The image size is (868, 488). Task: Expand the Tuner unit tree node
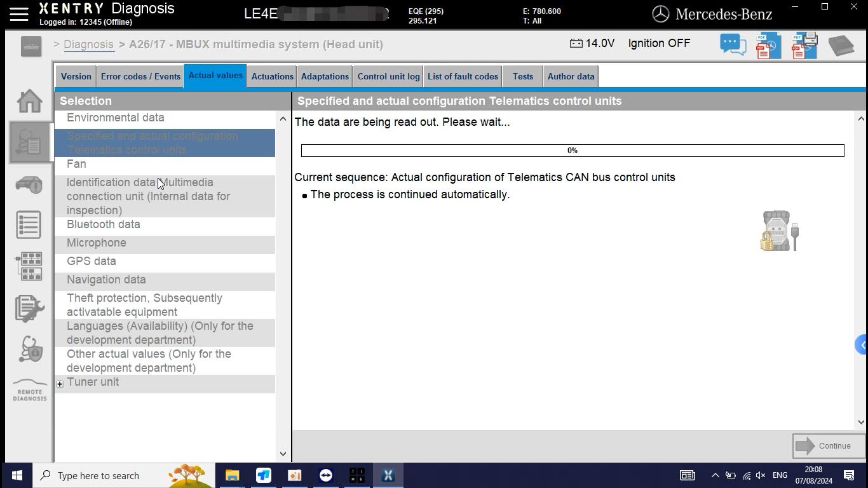pyautogui.click(x=60, y=384)
